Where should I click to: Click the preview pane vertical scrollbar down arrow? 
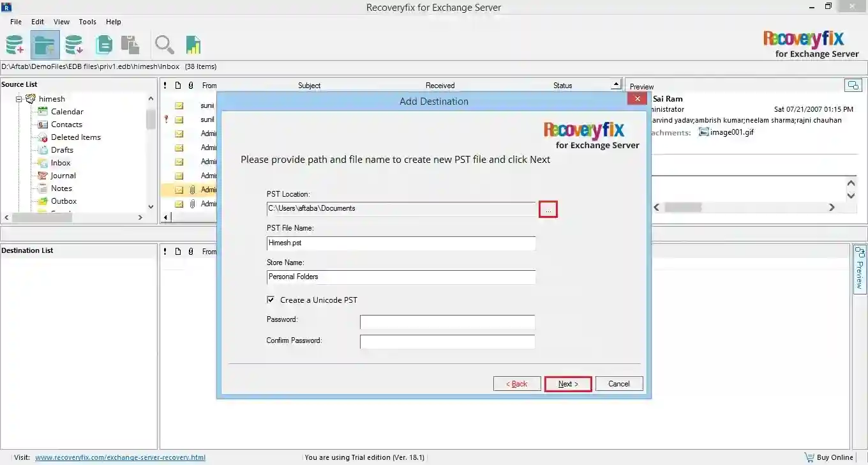[x=851, y=195]
